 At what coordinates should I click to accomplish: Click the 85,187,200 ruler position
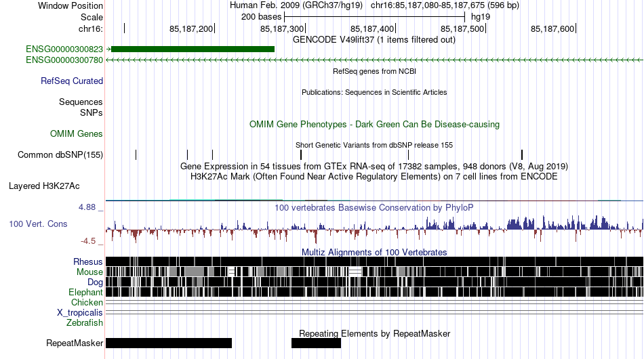coord(191,28)
